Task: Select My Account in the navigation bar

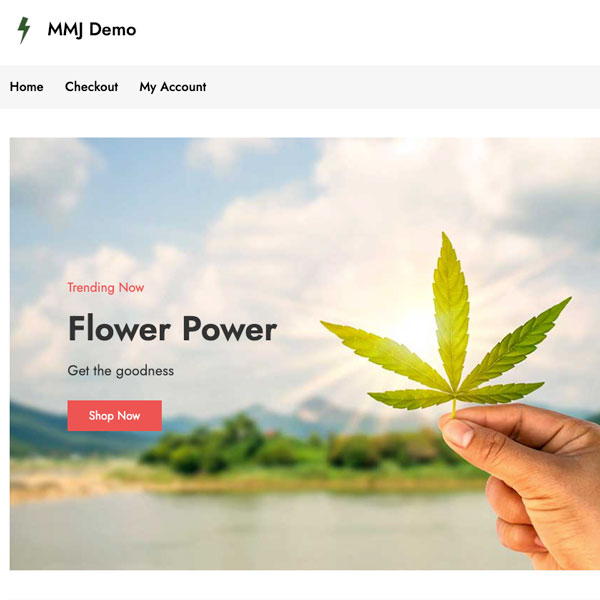Action: [x=173, y=87]
